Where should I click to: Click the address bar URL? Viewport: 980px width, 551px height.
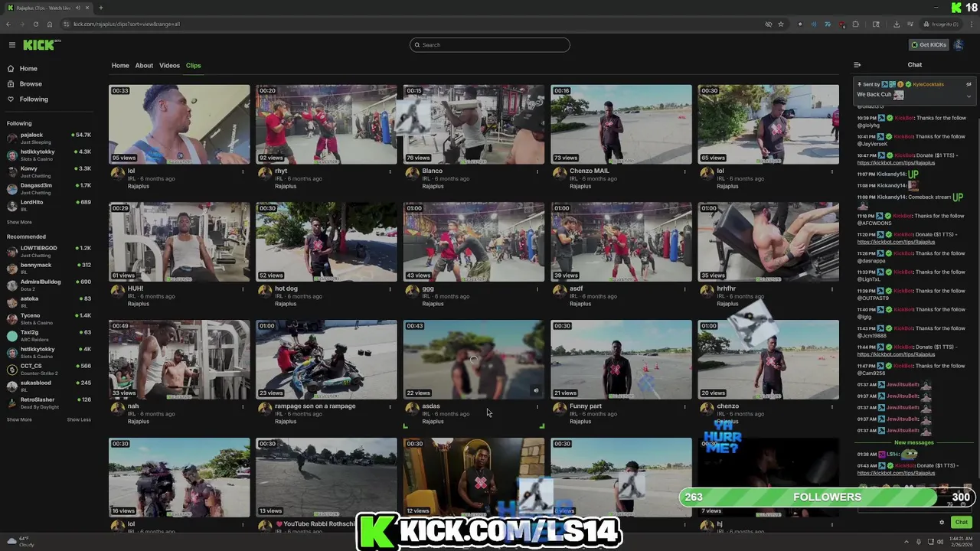[x=126, y=24]
